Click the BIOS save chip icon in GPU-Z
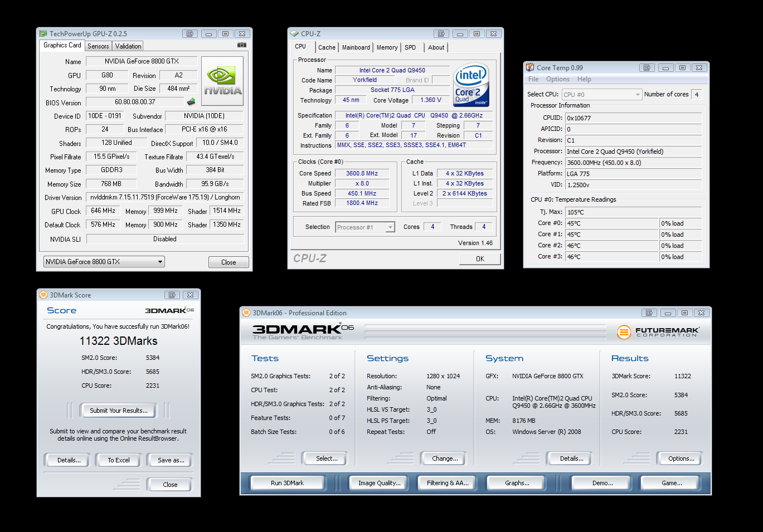The width and height of the screenshot is (763, 532). click(x=191, y=102)
